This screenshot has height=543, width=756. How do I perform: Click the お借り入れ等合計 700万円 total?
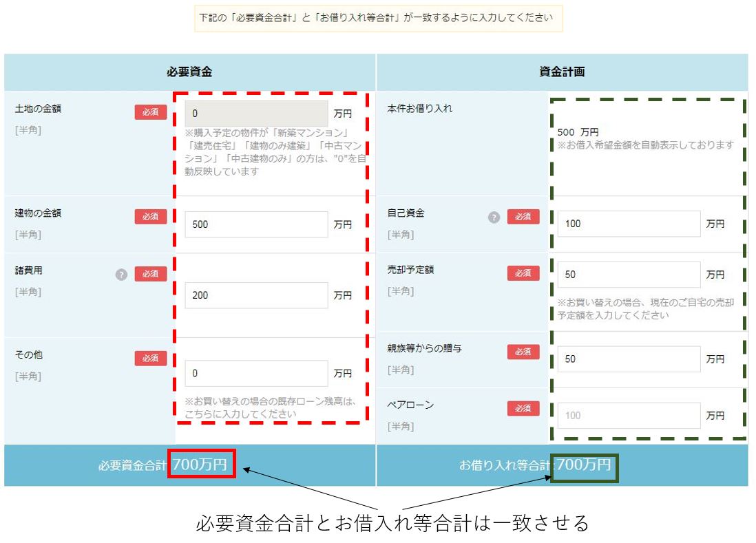(582, 465)
